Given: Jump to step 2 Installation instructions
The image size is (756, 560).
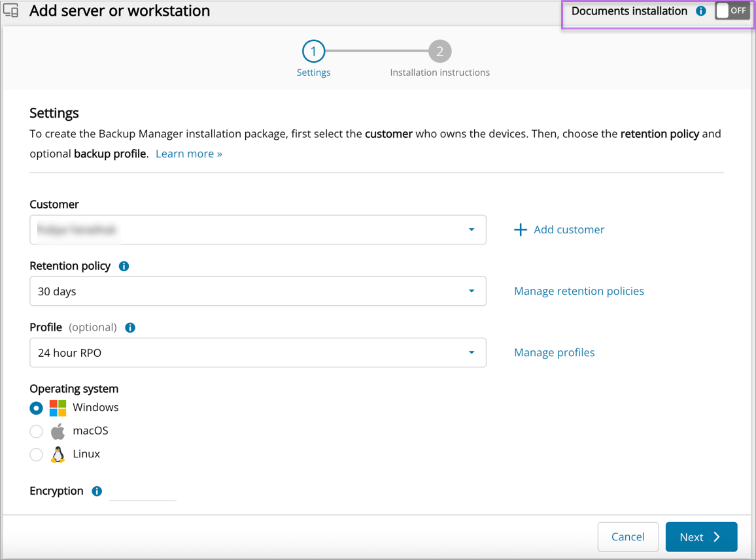Looking at the screenshot, I should tap(439, 51).
